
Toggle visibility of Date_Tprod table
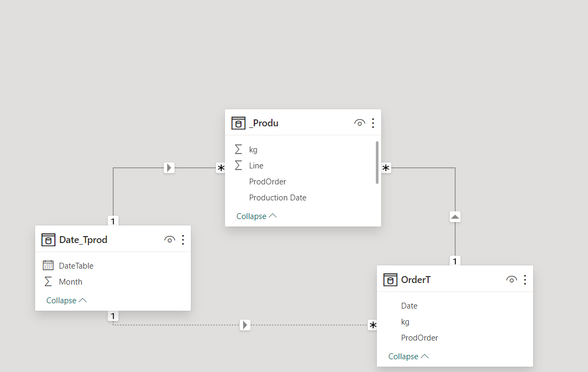click(x=170, y=240)
